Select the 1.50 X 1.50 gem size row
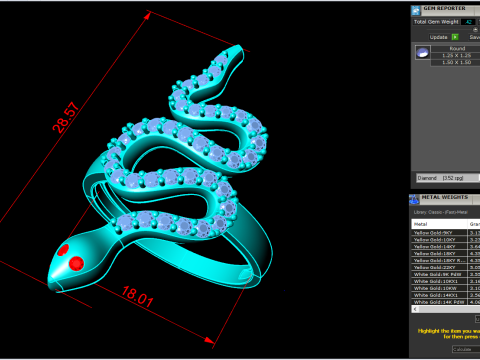Screen dimensions: 480x360 (456, 62)
